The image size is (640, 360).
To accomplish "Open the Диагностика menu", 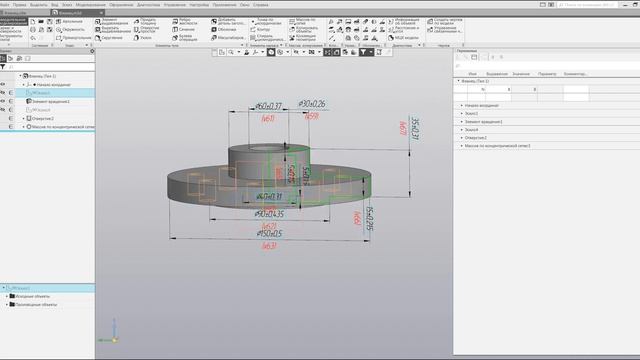I will click(148, 5).
